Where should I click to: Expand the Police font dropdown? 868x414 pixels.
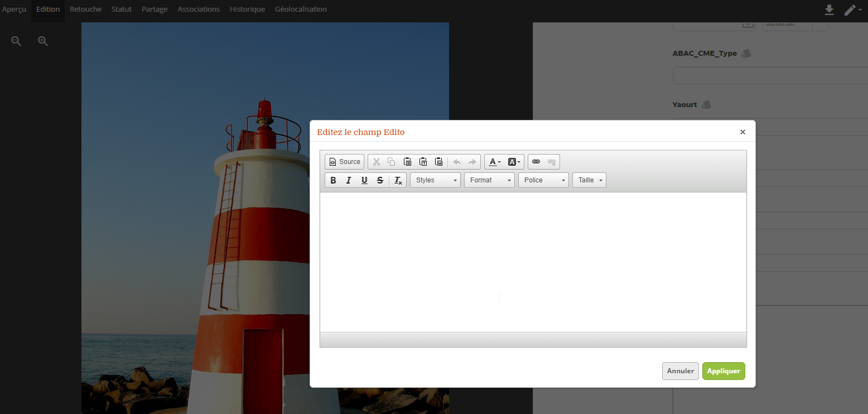tap(543, 180)
